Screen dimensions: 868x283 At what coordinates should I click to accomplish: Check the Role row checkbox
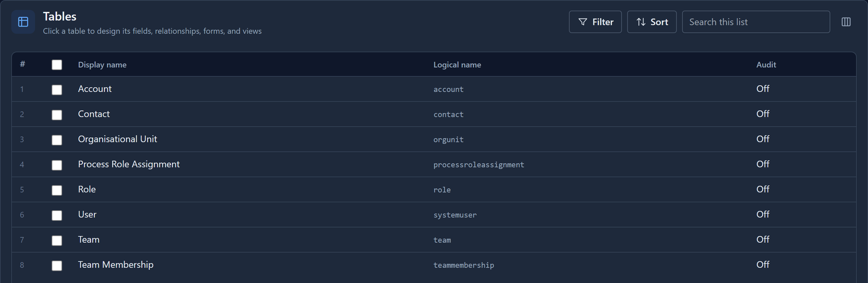(57, 190)
